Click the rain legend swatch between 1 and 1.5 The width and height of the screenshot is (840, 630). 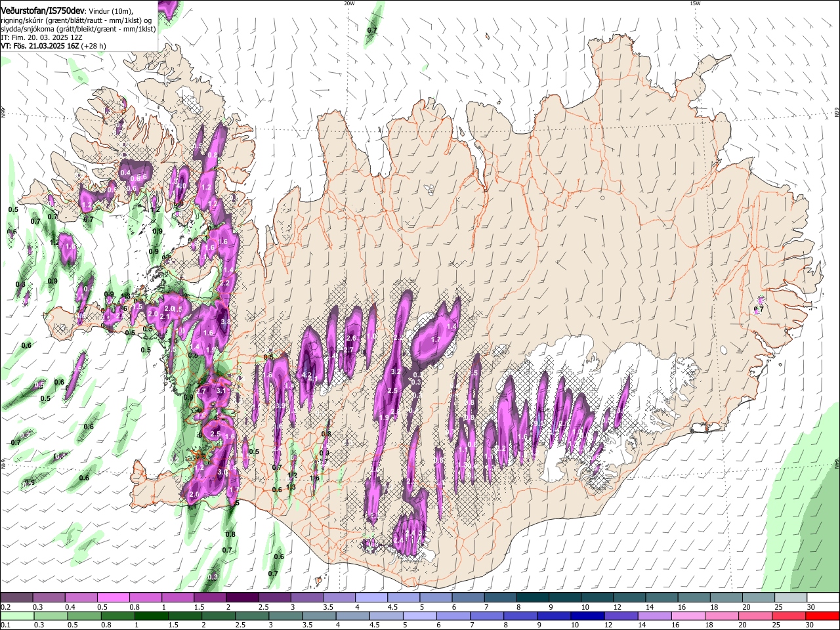click(x=151, y=616)
